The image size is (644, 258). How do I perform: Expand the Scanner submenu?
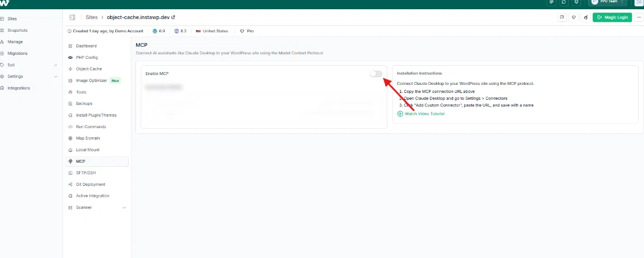click(124, 208)
